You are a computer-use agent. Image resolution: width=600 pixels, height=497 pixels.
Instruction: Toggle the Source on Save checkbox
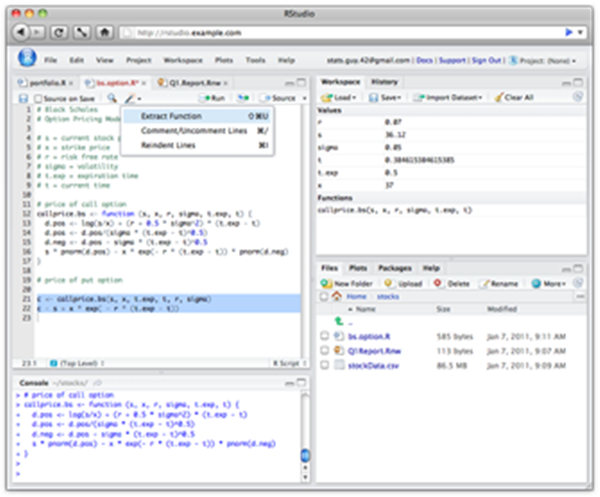click(x=38, y=99)
